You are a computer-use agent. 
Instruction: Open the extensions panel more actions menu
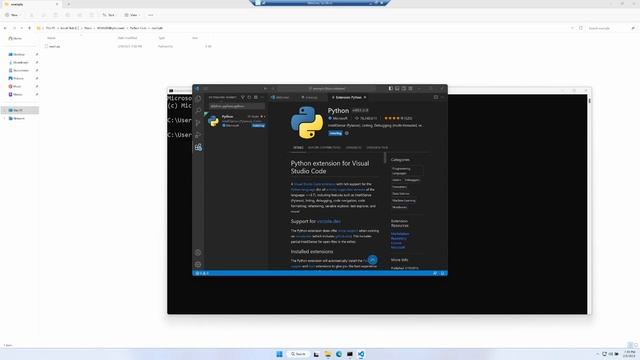coord(262,98)
